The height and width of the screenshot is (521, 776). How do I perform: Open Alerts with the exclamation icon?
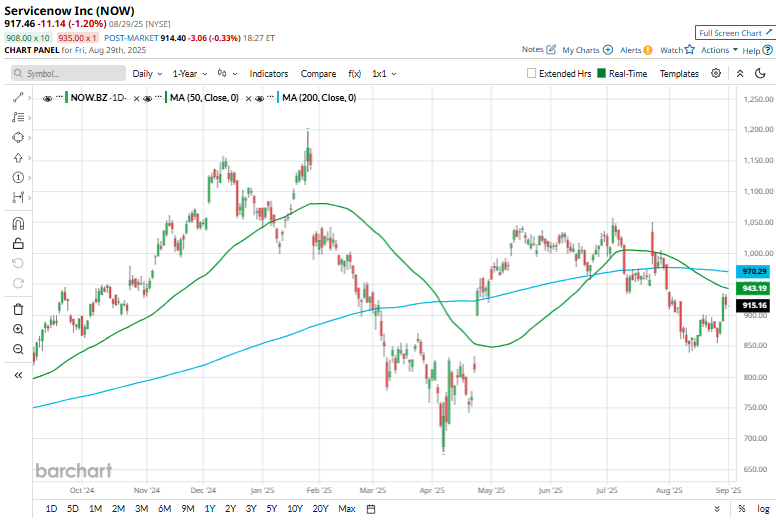click(x=648, y=50)
